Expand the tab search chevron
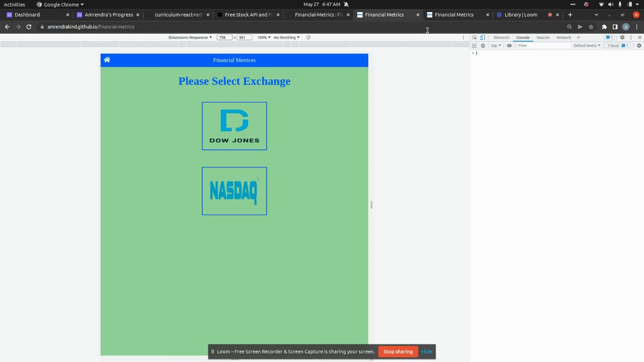This screenshot has height=362, width=644. click(596, 15)
